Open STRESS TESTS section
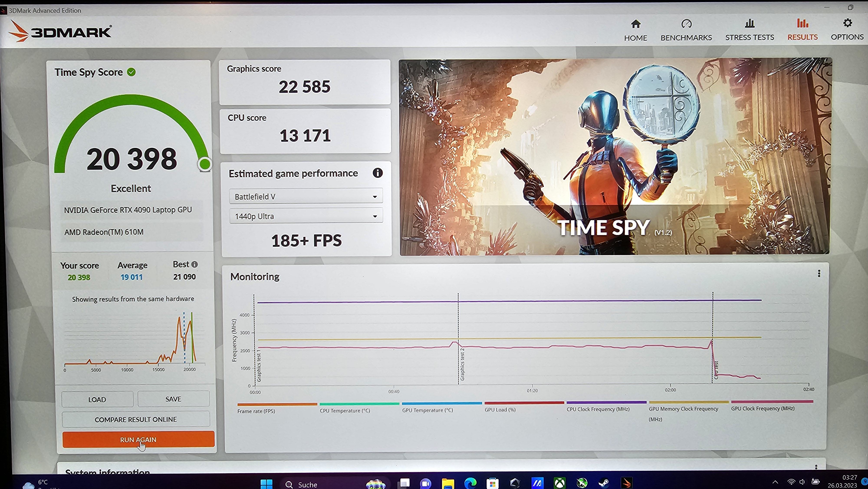Viewport: 868px width, 489px height. coord(750,30)
